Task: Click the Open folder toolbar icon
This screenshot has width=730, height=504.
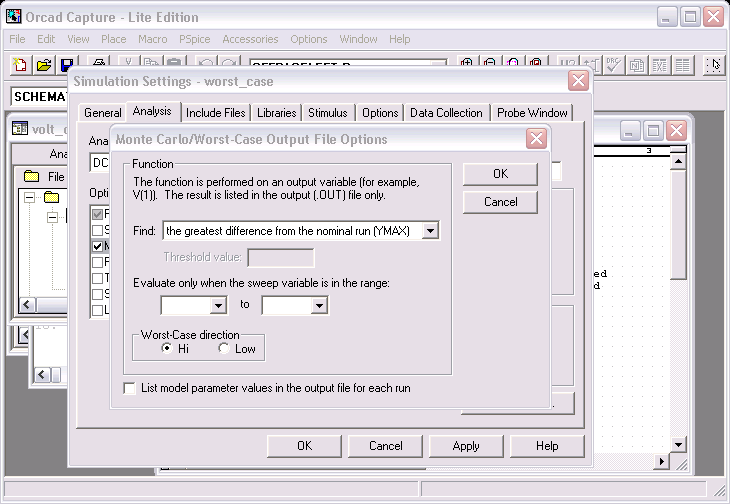Action: coord(44,65)
